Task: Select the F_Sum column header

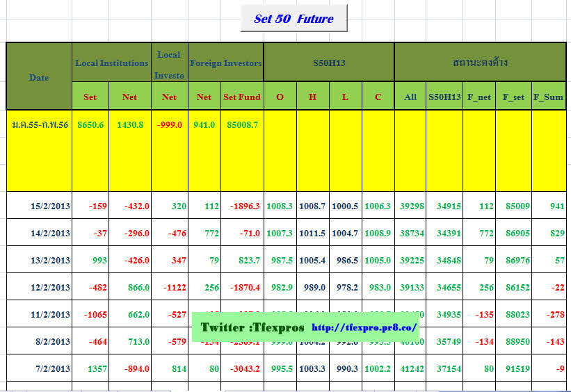Action: point(548,97)
